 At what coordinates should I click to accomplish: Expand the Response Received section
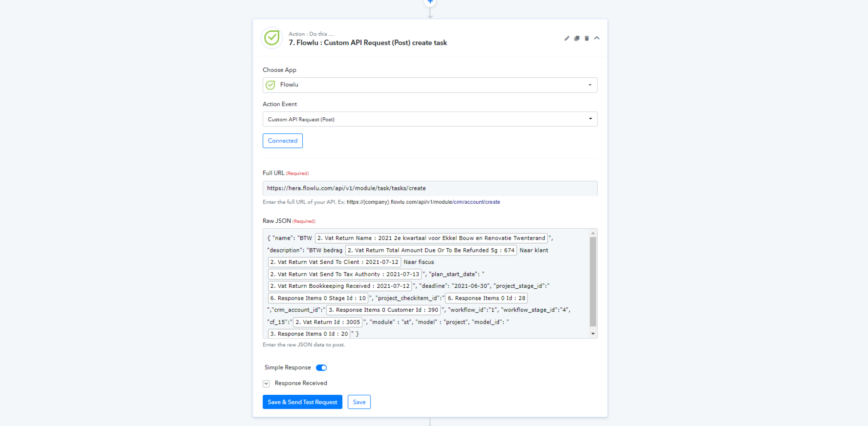(x=266, y=383)
